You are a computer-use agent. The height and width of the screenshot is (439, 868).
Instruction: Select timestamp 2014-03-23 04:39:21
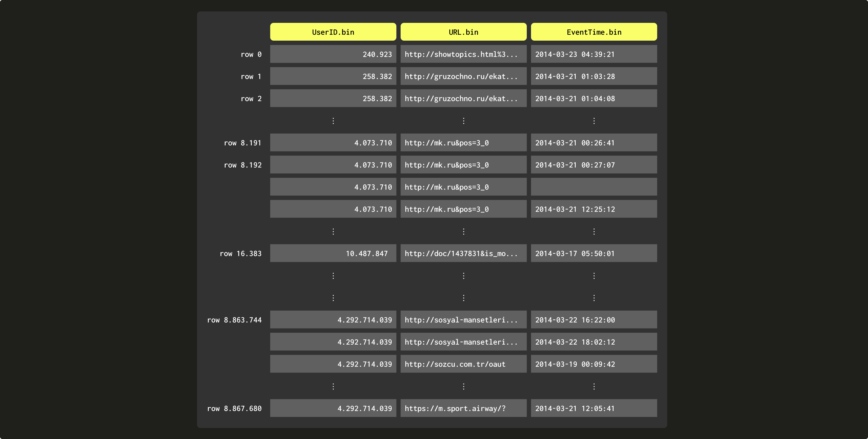click(594, 54)
